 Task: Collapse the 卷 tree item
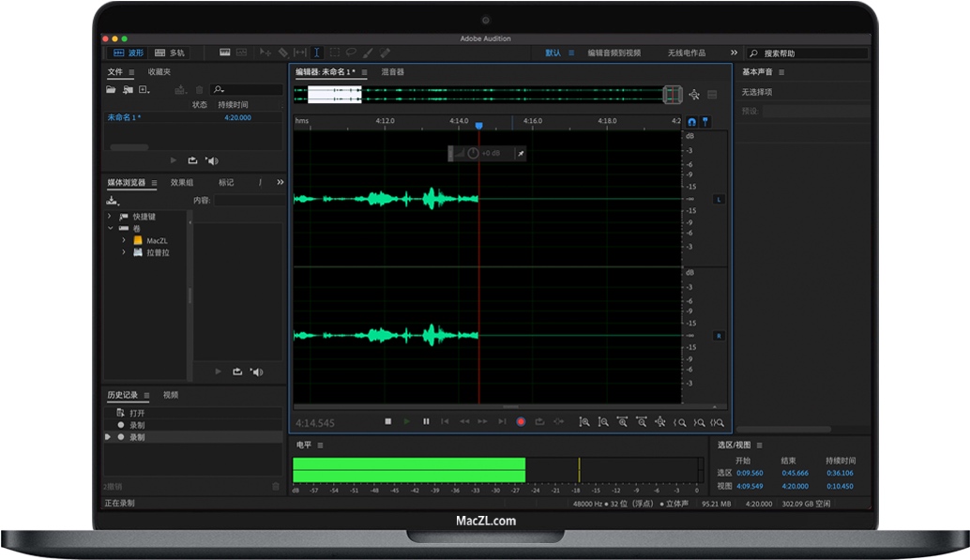pyautogui.click(x=109, y=229)
